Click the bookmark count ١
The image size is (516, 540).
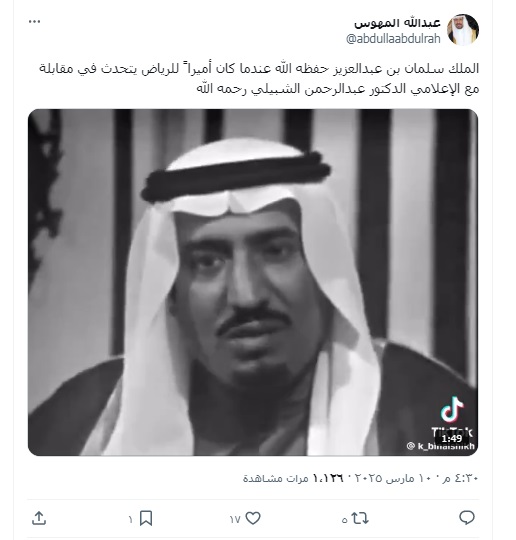coord(131,519)
